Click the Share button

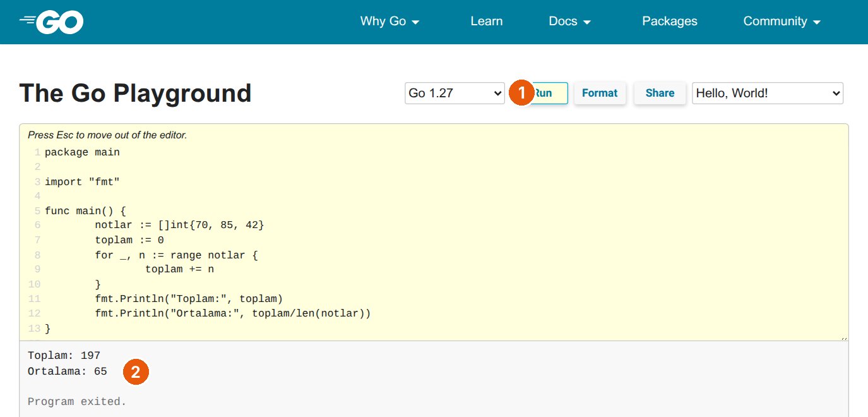(660, 93)
